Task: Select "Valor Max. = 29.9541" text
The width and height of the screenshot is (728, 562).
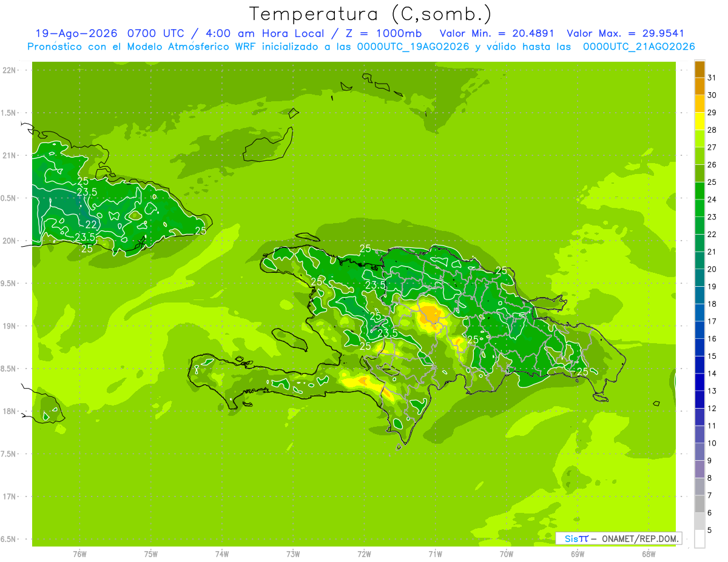Action: point(625,34)
